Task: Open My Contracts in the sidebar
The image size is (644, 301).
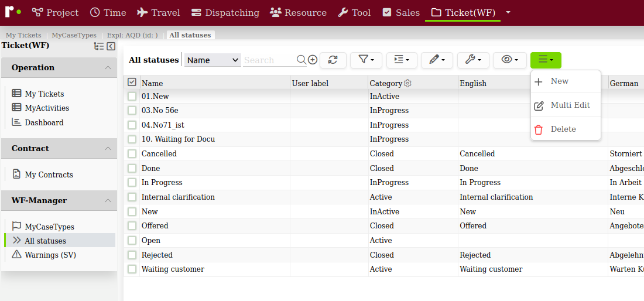Action: tap(49, 175)
